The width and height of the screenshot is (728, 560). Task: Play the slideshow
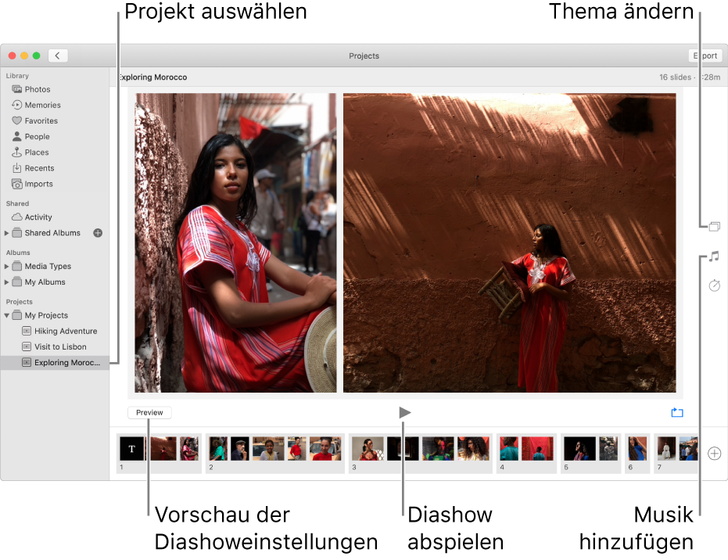(x=405, y=412)
